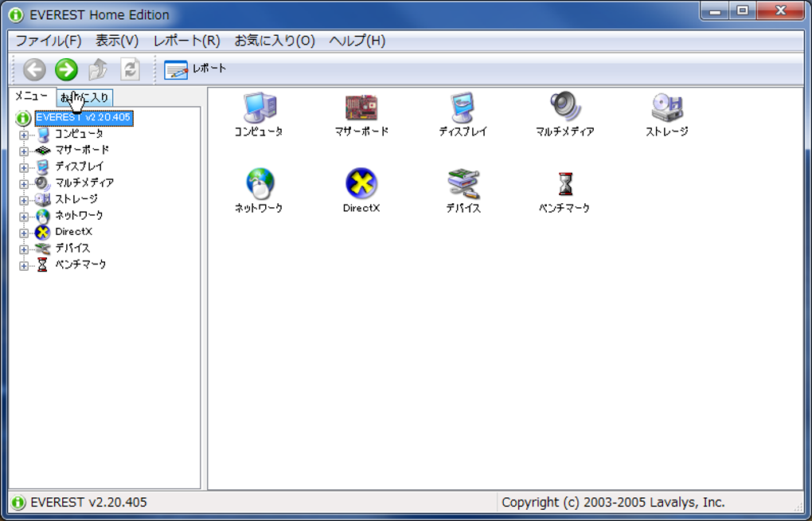Open the 表示(V) menu

(117, 41)
